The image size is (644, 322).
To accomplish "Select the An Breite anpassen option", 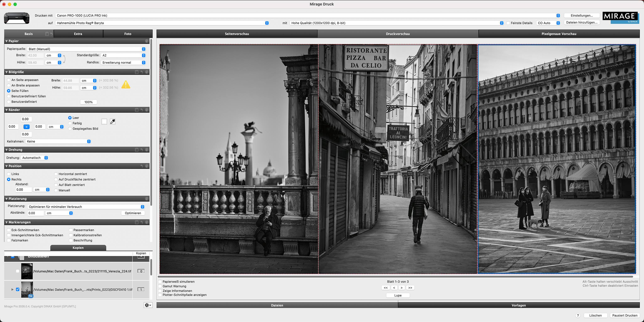I will [x=9, y=86].
